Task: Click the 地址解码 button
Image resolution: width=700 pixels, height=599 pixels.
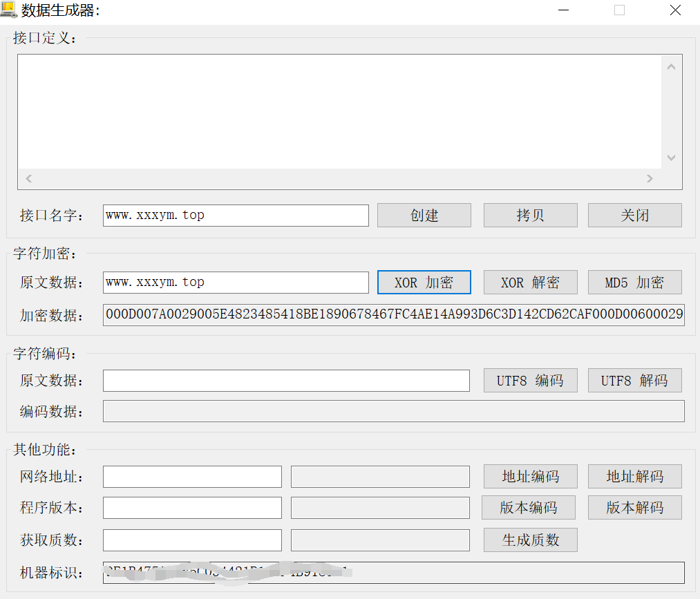Action: (635, 476)
